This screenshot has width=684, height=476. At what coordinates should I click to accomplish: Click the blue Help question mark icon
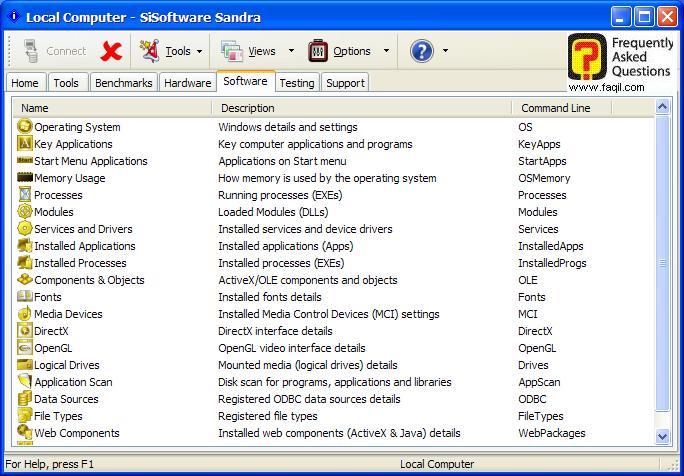click(422, 51)
